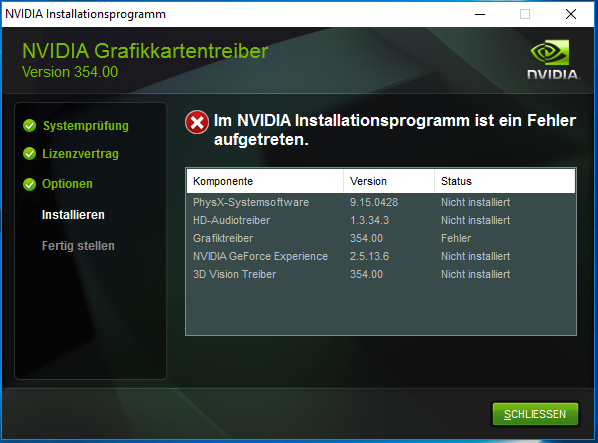
Task: Click the green checkmark beside Optionen
Action: pyautogui.click(x=29, y=184)
